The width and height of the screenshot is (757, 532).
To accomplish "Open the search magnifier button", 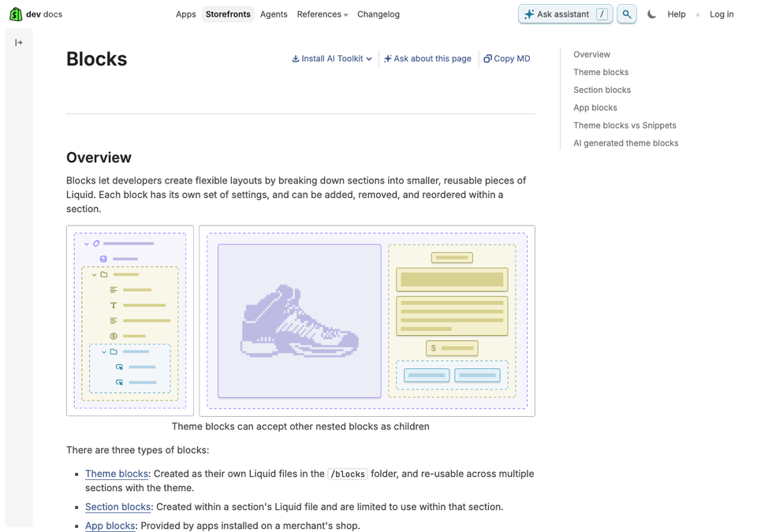I will coord(627,14).
